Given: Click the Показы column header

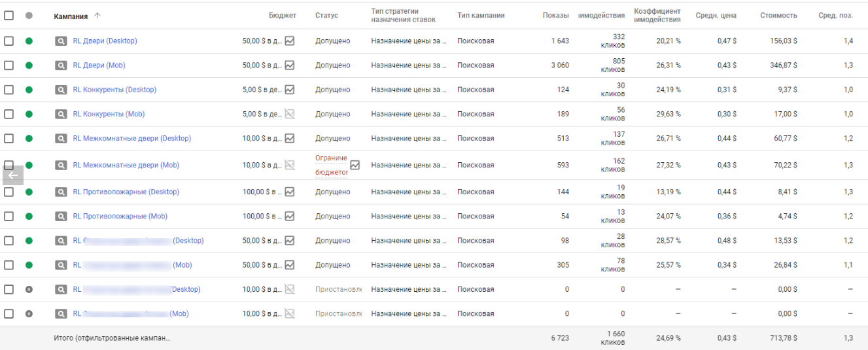Looking at the screenshot, I should pos(555,16).
